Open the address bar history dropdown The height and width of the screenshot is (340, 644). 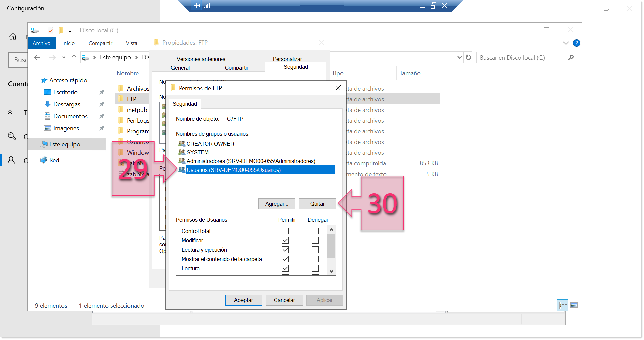pyautogui.click(x=459, y=57)
